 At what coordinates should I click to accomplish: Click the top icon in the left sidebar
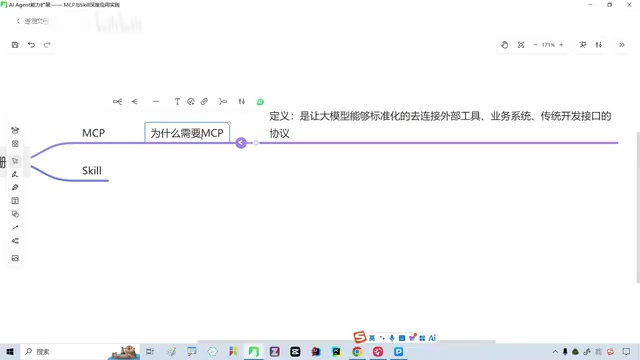click(x=15, y=130)
